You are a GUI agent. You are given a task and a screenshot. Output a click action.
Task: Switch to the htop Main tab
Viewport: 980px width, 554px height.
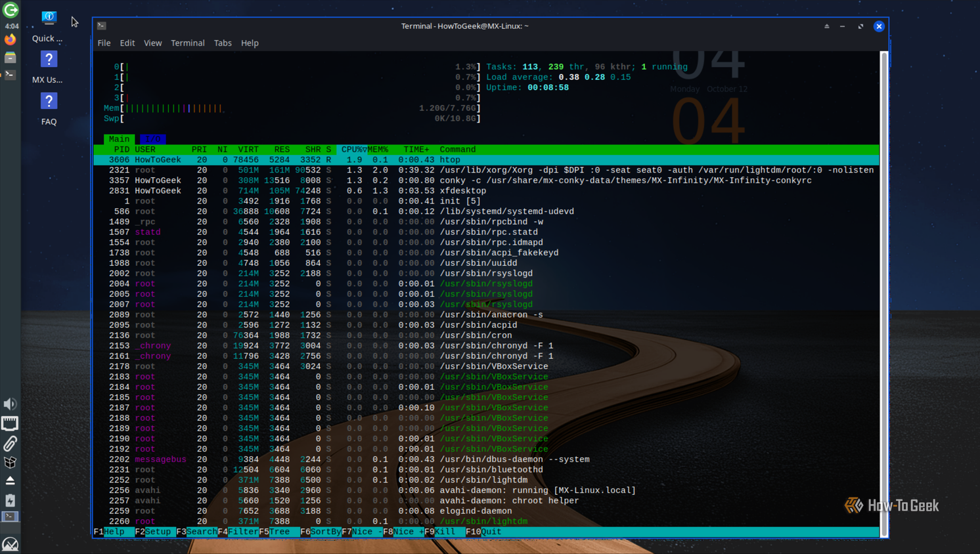(119, 139)
